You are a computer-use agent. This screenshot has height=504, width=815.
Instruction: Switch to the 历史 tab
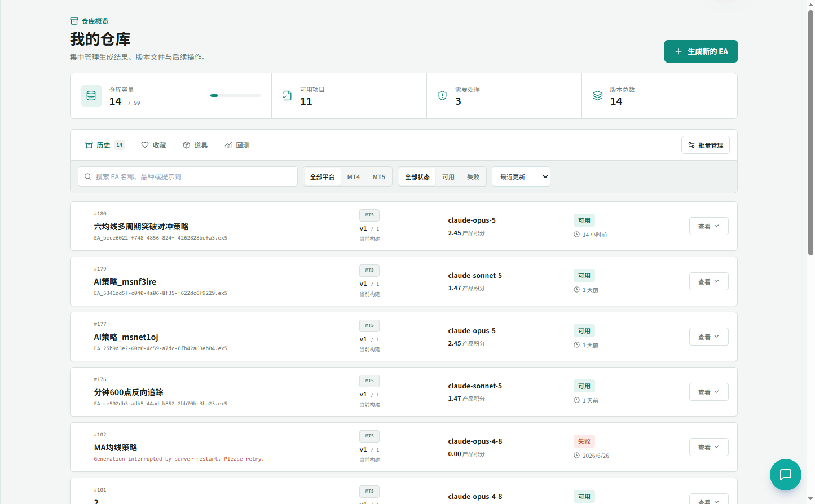click(x=105, y=145)
